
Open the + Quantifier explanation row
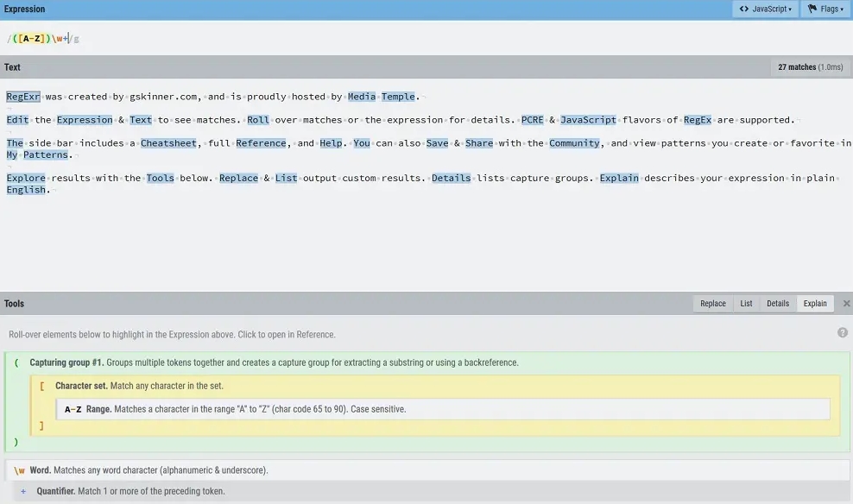pyautogui.click(x=430, y=491)
